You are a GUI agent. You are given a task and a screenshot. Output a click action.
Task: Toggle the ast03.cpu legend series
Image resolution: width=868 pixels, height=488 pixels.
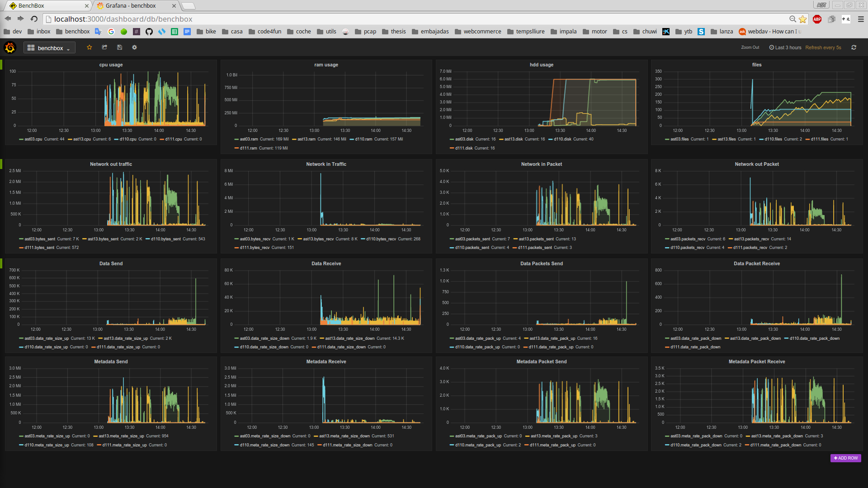point(33,139)
